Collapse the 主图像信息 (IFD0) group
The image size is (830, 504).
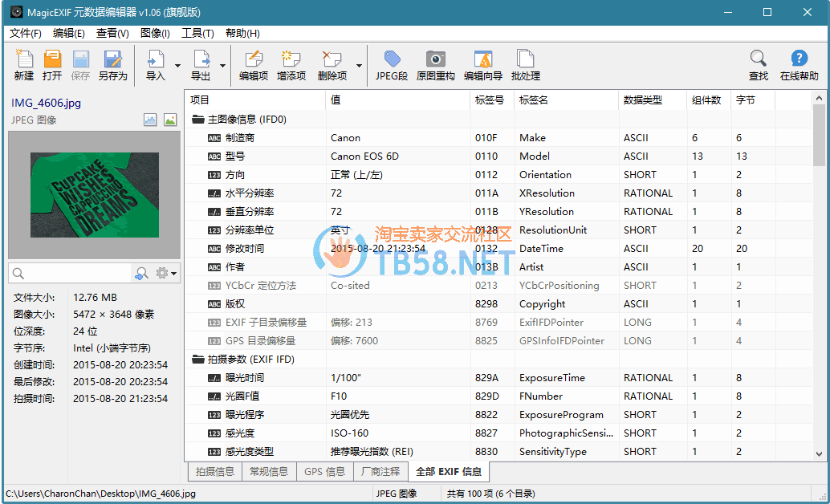[x=197, y=120]
